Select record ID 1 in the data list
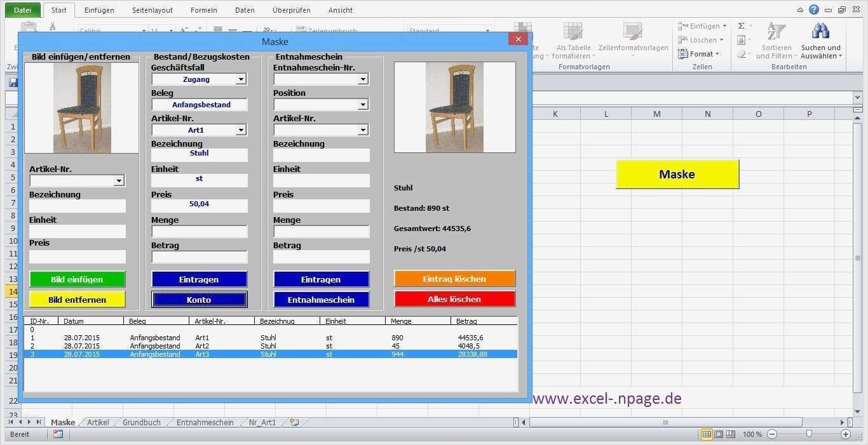This screenshot has width=868, height=445. point(191,338)
